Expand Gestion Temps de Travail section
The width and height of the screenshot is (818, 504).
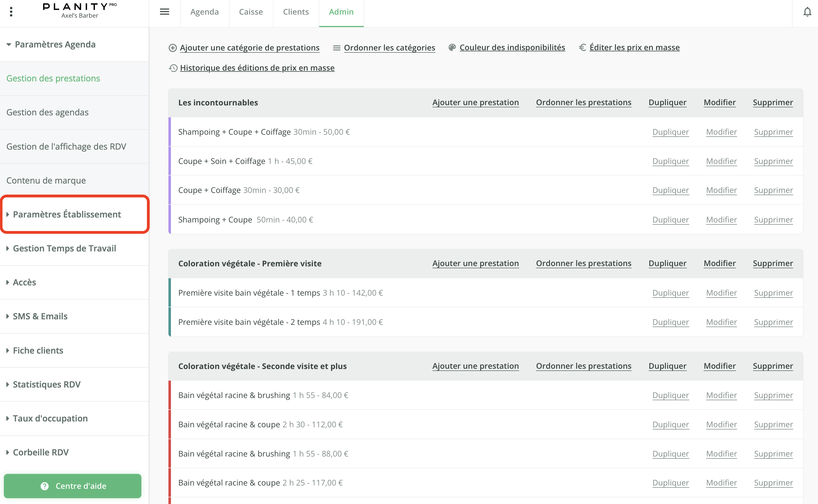pyautogui.click(x=64, y=248)
